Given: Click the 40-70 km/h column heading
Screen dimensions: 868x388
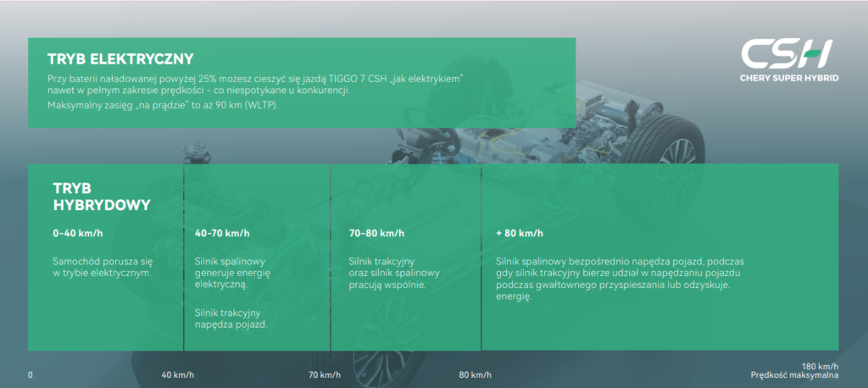Looking at the screenshot, I should pos(222,233).
